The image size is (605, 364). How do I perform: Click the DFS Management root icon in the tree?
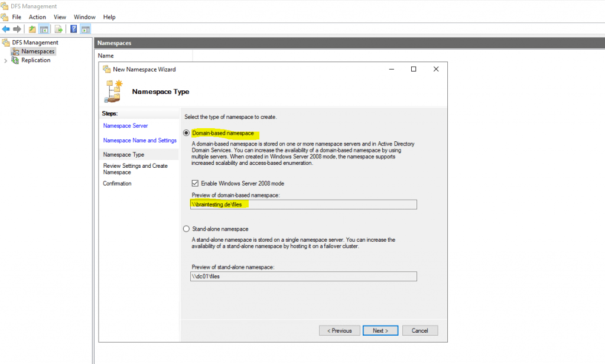(x=6, y=43)
